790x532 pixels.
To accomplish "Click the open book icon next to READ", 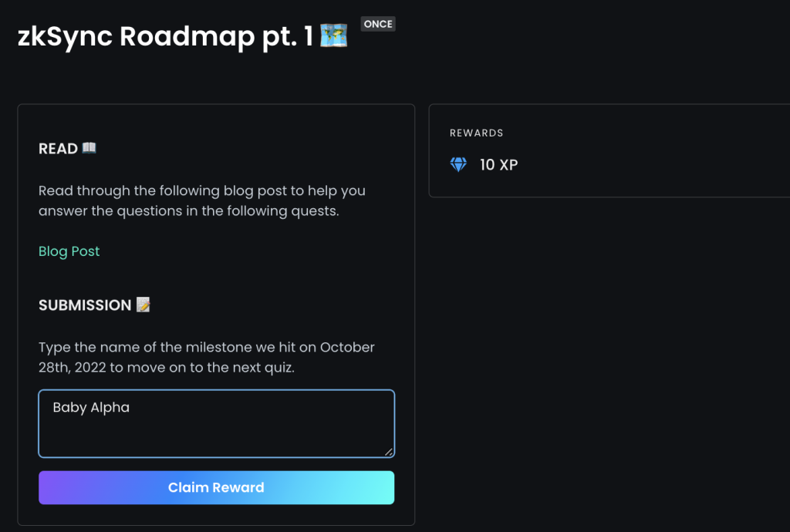I will (89, 148).
